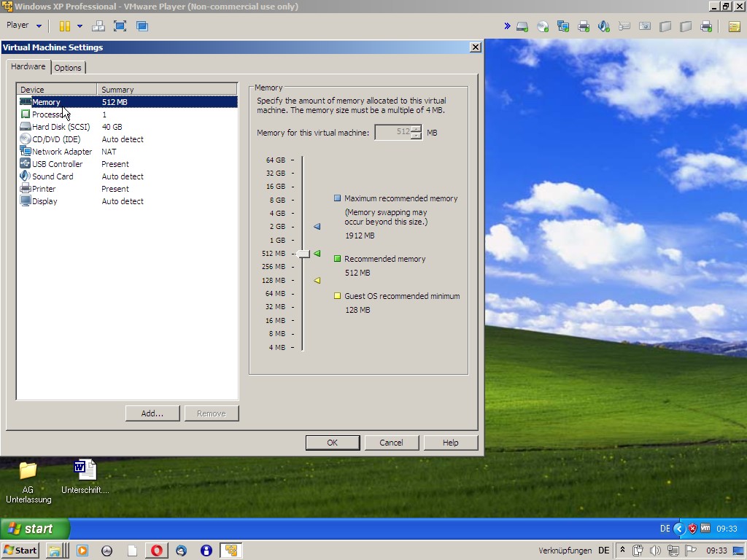Click Send Ctrl+Alt+Del icon

pyautogui.click(x=98, y=26)
